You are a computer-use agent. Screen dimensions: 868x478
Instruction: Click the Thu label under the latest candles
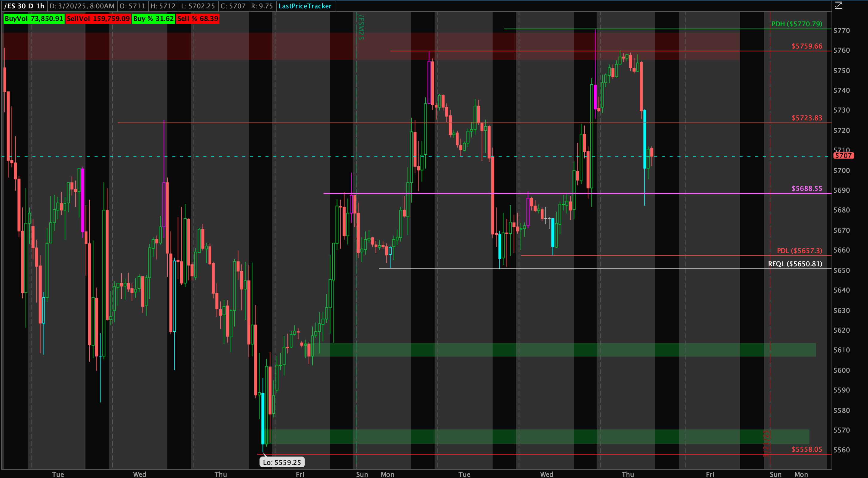pyautogui.click(x=627, y=474)
